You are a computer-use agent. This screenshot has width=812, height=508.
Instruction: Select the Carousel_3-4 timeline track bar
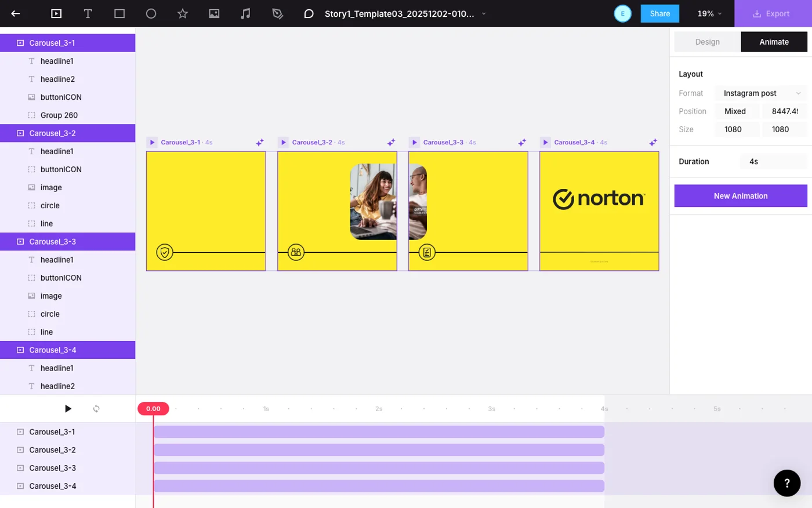pos(379,486)
